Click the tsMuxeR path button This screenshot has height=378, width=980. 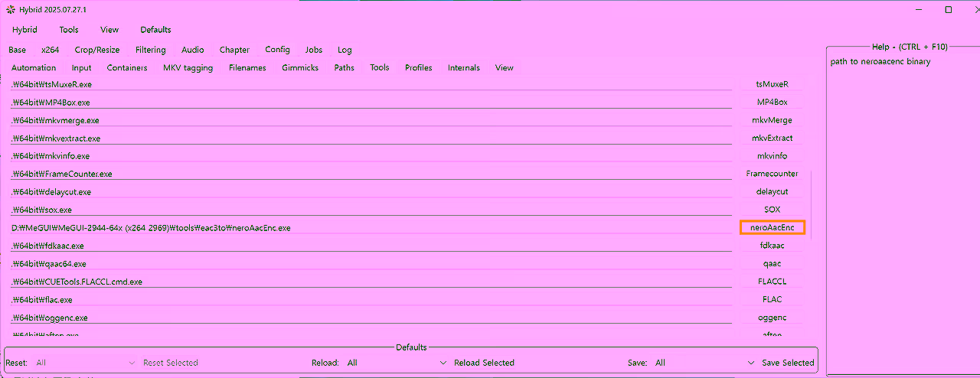[x=772, y=84]
